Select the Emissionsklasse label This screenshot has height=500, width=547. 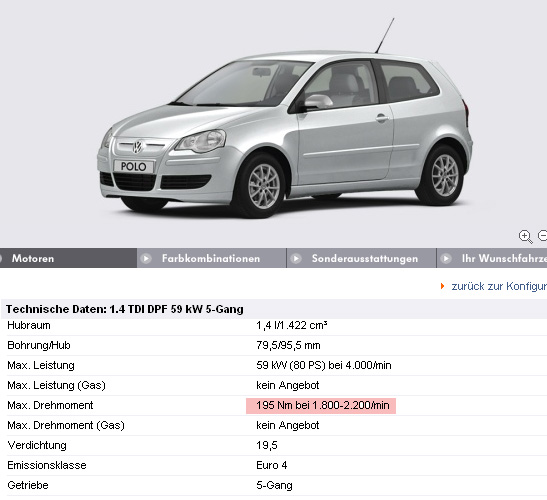click(x=47, y=465)
